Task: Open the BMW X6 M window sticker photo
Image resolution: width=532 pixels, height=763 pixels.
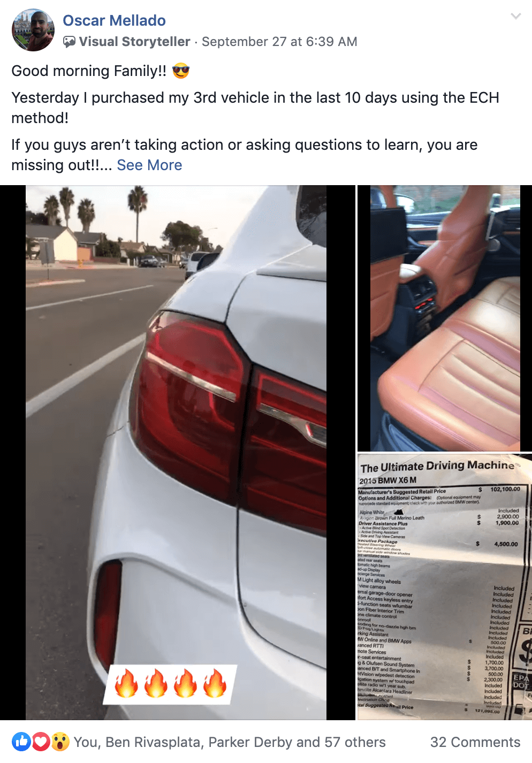Action: pyautogui.click(x=445, y=587)
